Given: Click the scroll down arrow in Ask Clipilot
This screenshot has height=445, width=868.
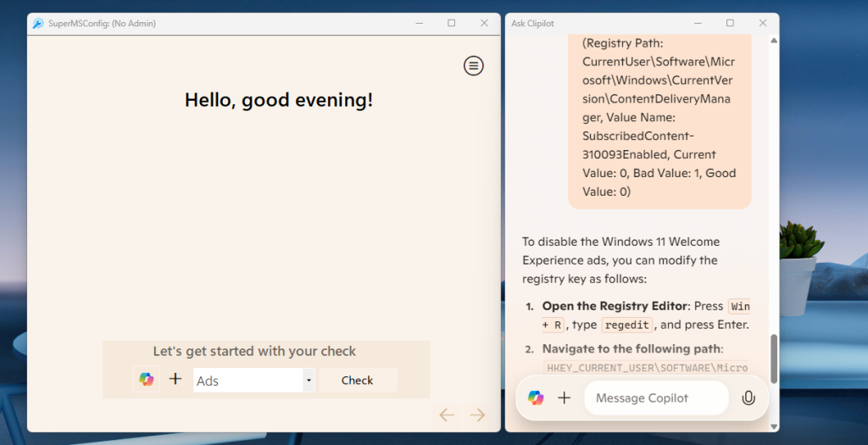Looking at the screenshot, I should tap(772, 426).
